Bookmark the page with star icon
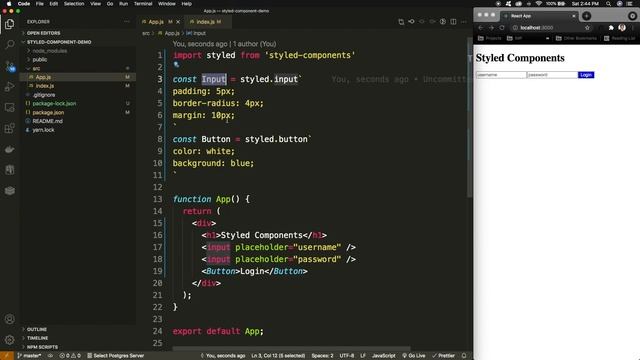 click(x=587, y=28)
